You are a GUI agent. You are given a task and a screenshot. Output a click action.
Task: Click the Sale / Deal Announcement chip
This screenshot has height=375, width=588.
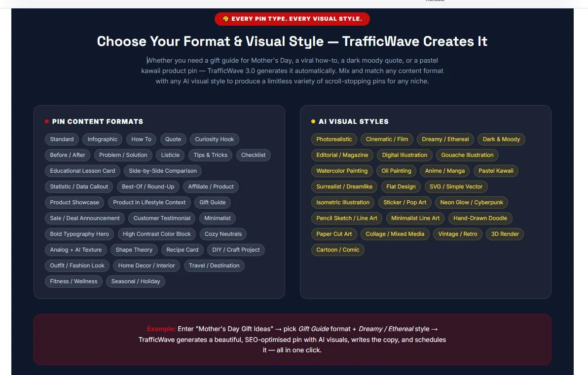point(85,218)
